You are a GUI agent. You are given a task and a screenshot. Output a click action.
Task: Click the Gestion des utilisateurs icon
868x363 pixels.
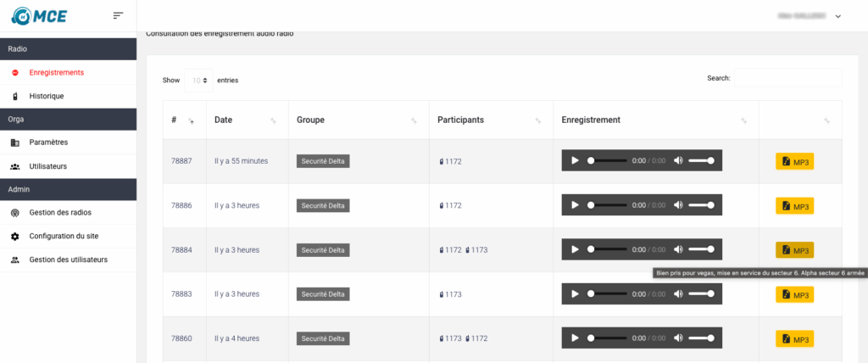coord(15,260)
